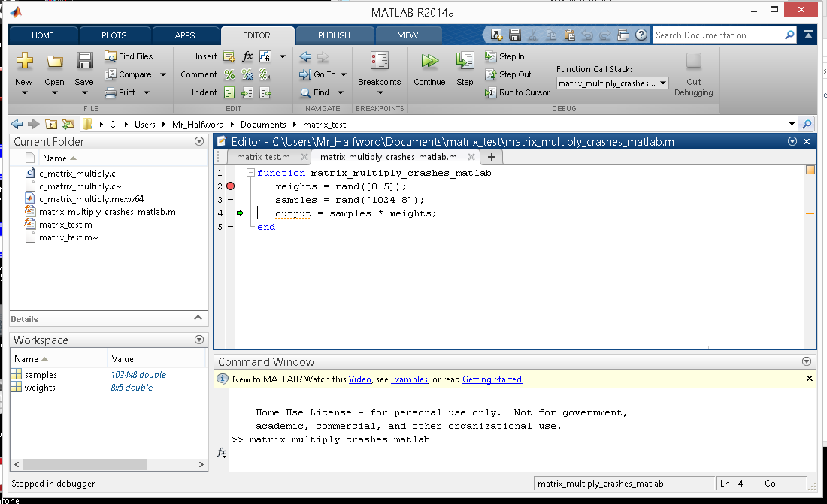Click the editor message indicator square
The image size is (827, 504).
tap(810, 170)
